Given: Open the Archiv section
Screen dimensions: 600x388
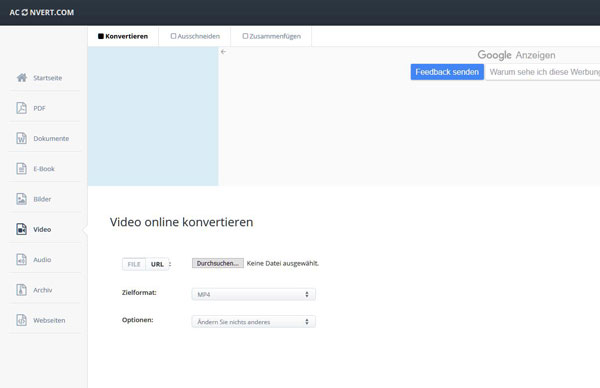Looking at the screenshot, I should [x=42, y=290].
